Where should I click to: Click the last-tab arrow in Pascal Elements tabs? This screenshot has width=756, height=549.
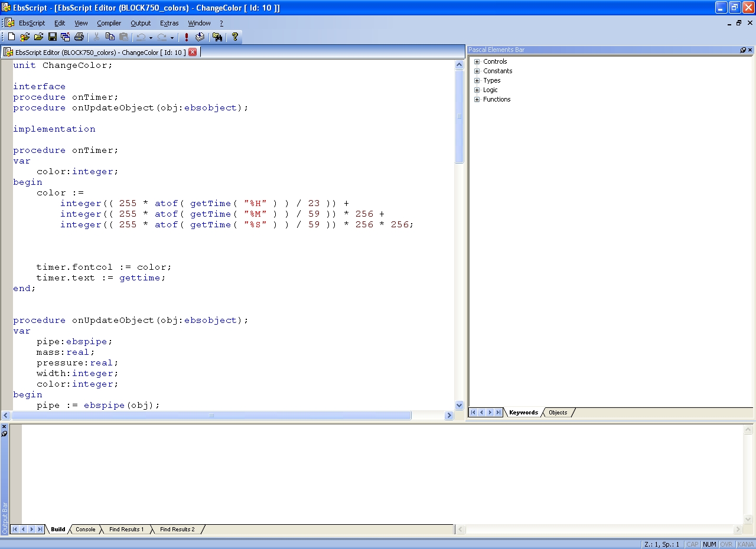click(x=498, y=413)
